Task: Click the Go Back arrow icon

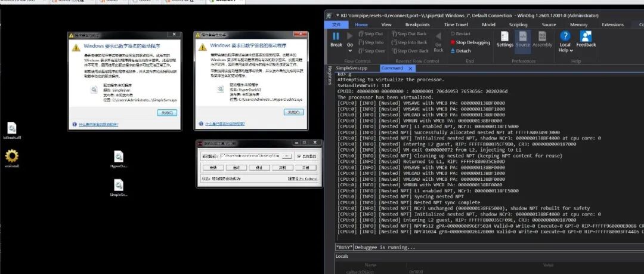Action: [439, 36]
